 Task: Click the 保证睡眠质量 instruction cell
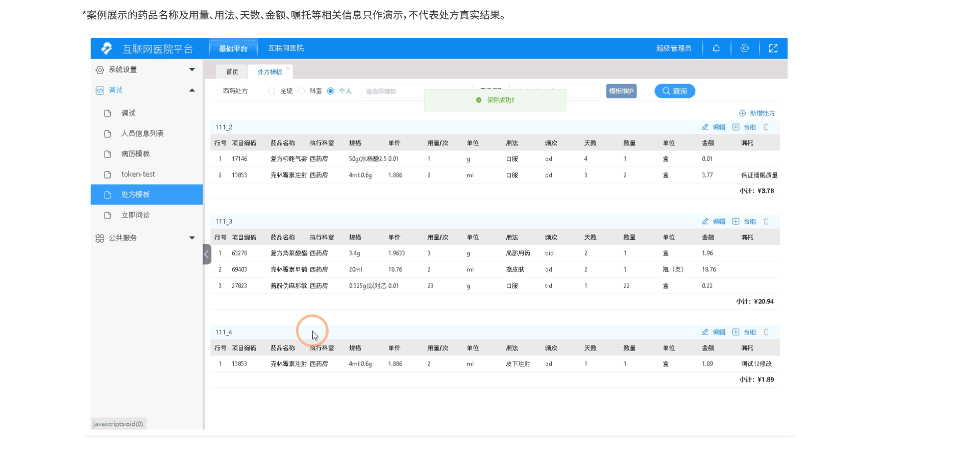[x=759, y=175]
